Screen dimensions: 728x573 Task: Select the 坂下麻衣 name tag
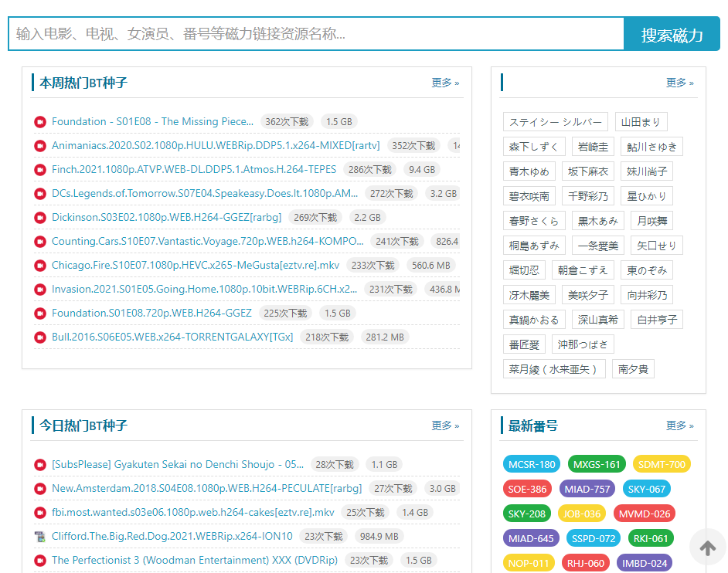pos(588,171)
